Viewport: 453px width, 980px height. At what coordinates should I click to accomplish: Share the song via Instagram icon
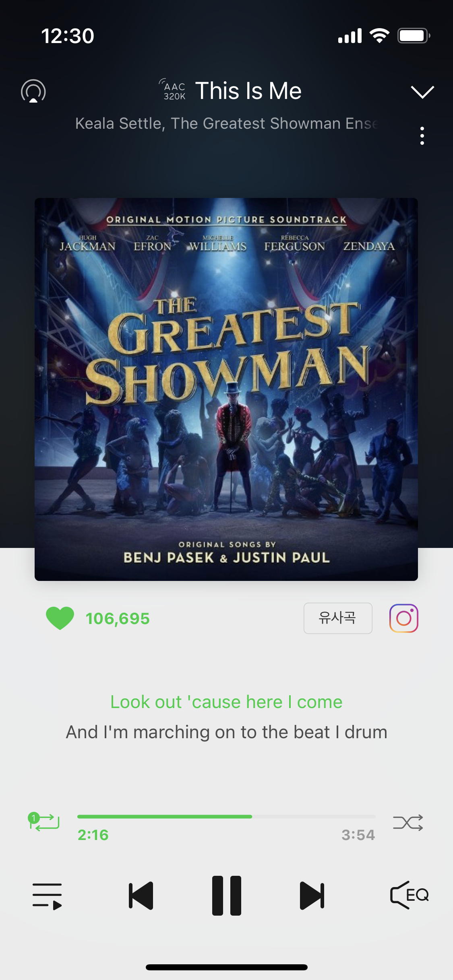click(x=404, y=618)
